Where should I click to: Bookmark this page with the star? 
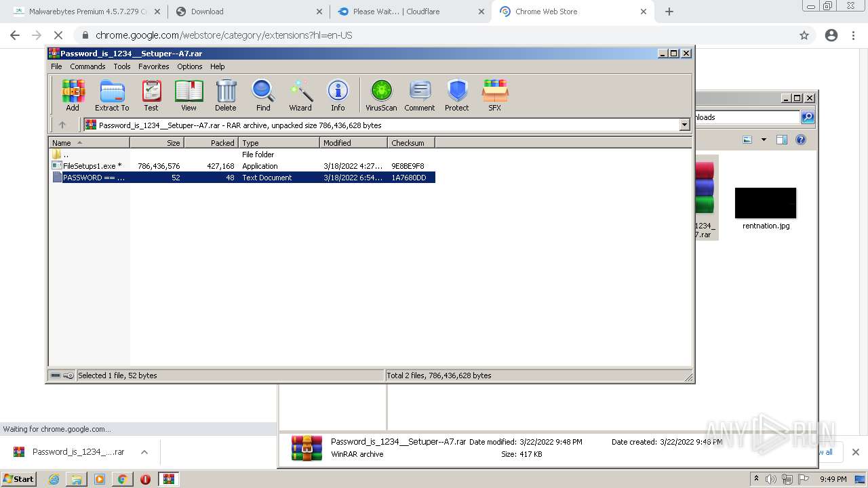point(804,35)
